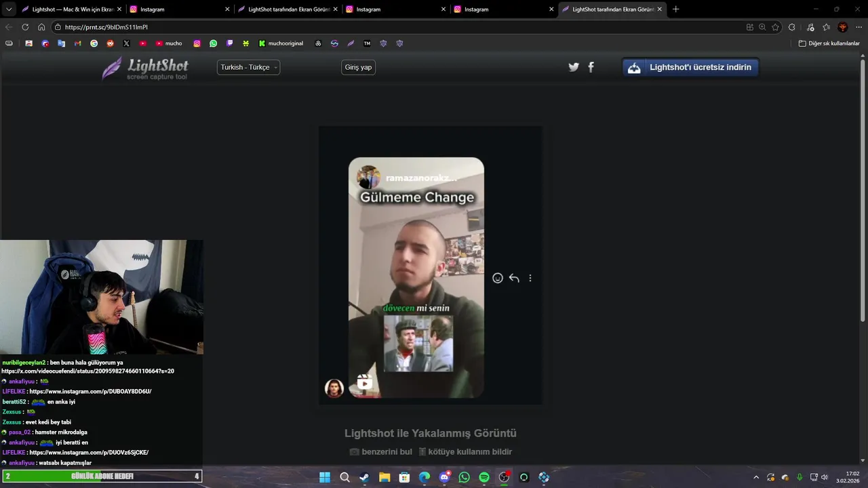Reload the page with the refresh icon
The width and height of the screenshot is (868, 488).
coord(25,27)
